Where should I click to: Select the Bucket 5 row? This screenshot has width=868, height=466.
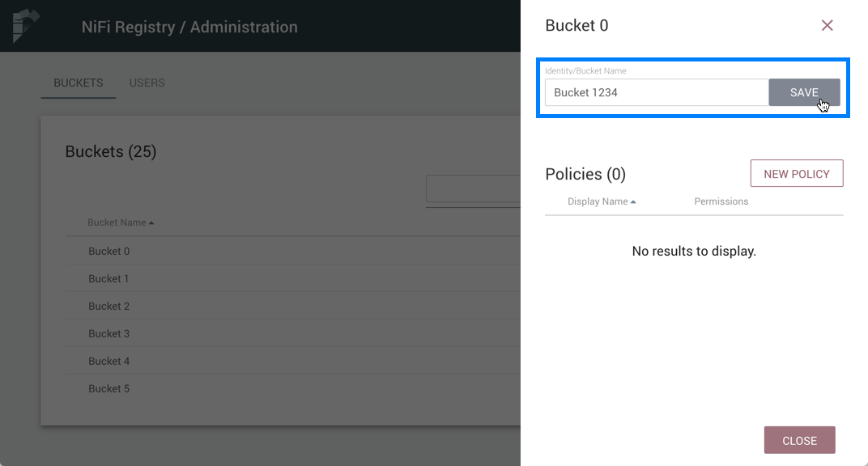[x=293, y=388]
